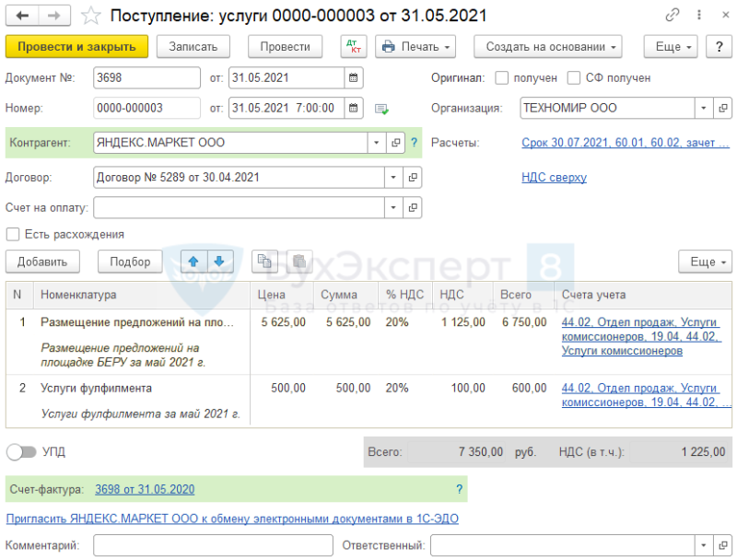The height and width of the screenshot is (560, 737).
Task: Check the СФ получен checkbox
Action: (x=573, y=78)
